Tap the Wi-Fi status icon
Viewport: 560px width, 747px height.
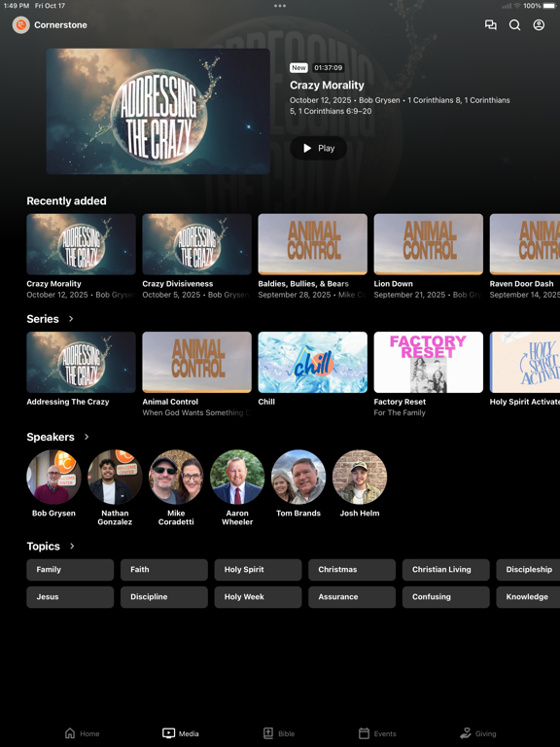(517, 6)
